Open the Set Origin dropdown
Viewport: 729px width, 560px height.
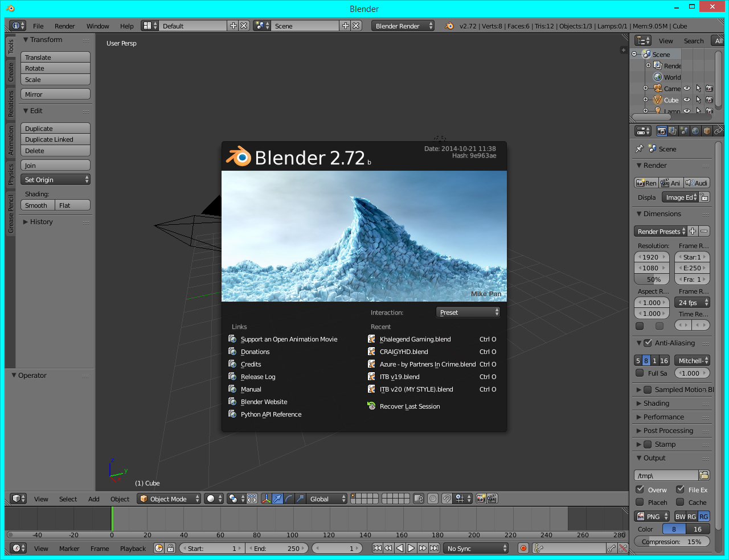pyautogui.click(x=56, y=179)
